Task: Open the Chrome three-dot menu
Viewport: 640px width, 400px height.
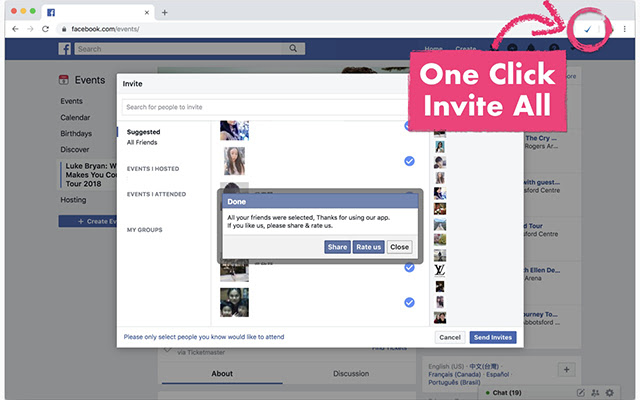Action: pos(624,29)
